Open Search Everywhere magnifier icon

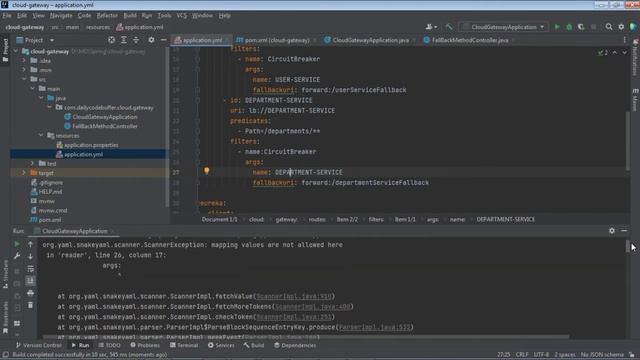tap(609, 27)
